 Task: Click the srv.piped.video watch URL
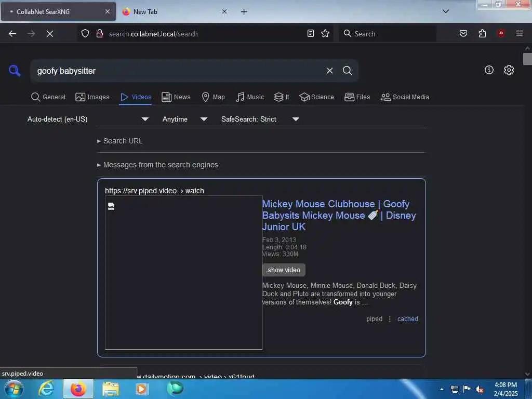pos(154,191)
